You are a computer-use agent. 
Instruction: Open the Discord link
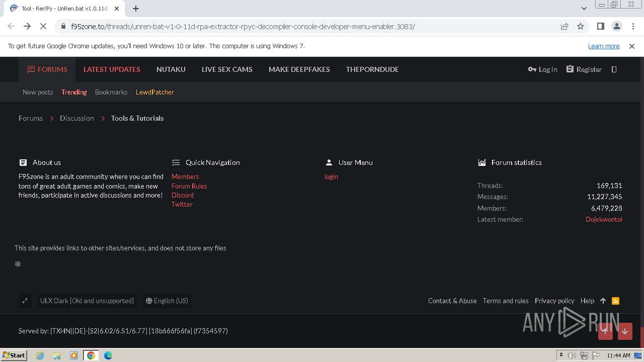pyautogui.click(x=183, y=195)
